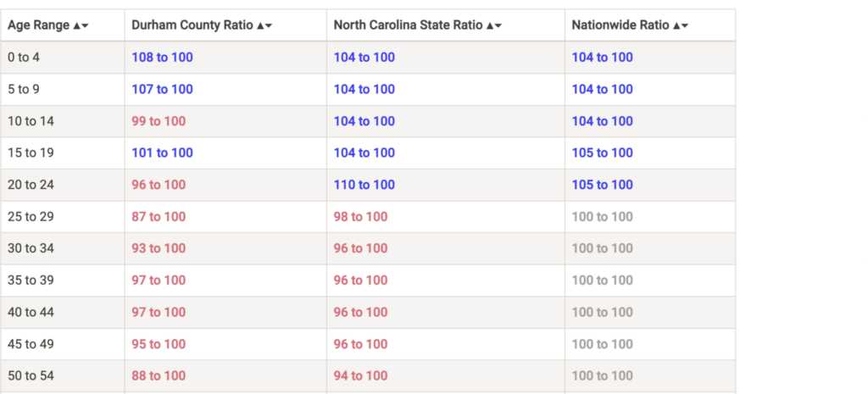Click sort arrows beside North Carolina State Ratio

pos(493,25)
